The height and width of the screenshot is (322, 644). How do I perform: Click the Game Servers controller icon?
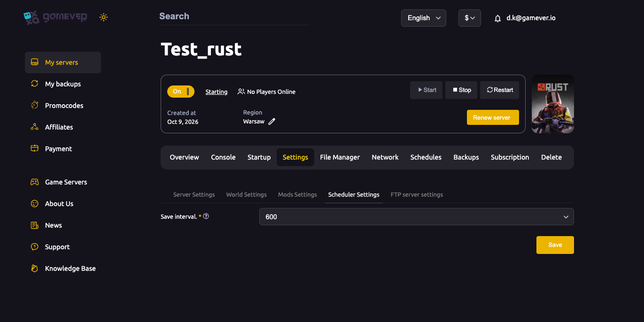[34, 182]
